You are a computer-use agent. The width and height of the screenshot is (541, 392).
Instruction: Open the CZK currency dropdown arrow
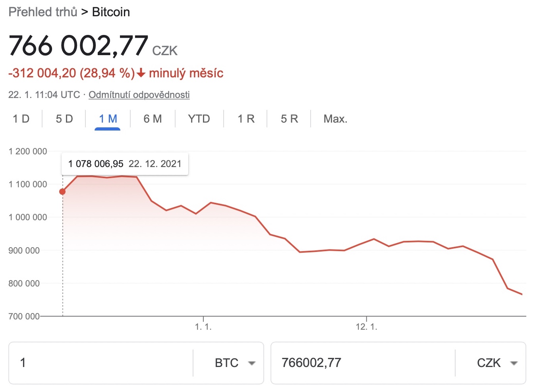coord(514,363)
